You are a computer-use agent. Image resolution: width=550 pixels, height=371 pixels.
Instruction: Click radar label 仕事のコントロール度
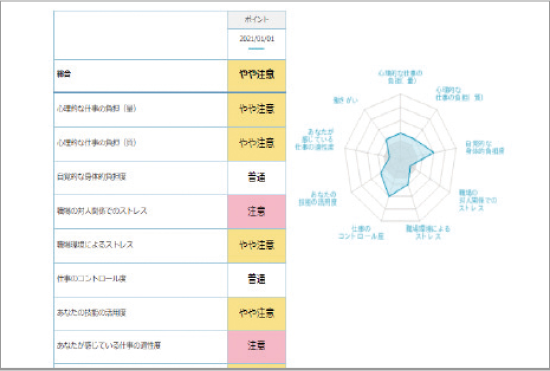pyautogui.click(x=361, y=232)
